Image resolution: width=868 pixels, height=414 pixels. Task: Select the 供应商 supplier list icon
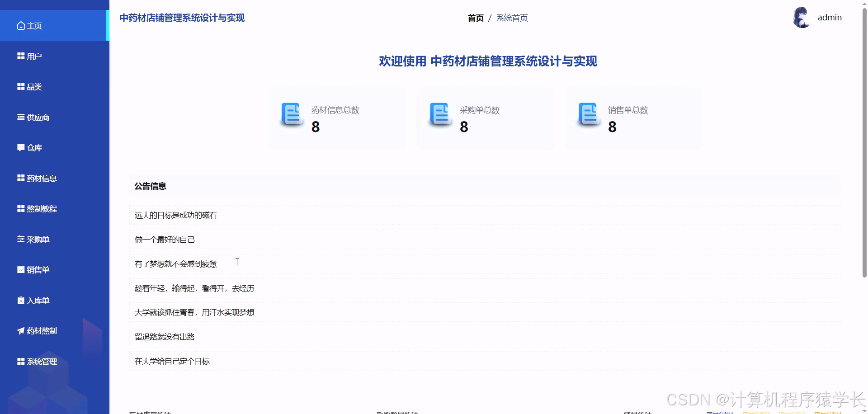click(x=20, y=117)
